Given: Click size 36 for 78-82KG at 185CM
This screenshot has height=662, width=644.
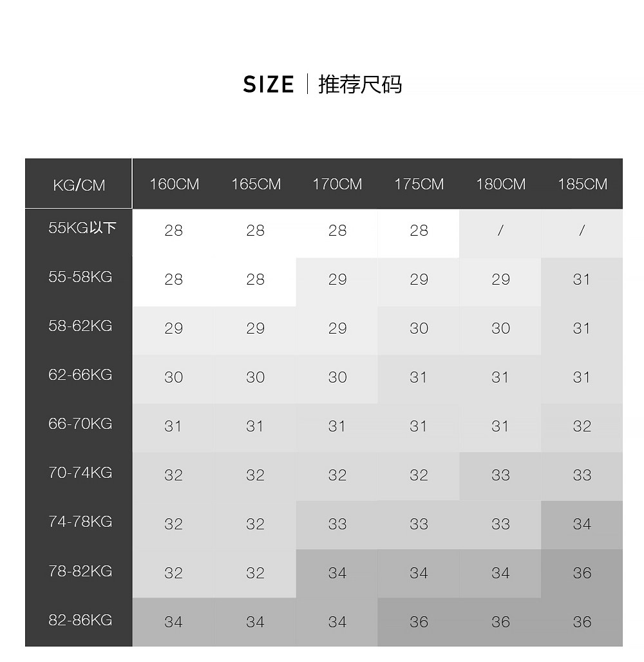Looking at the screenshot, I should click(582, 573).
